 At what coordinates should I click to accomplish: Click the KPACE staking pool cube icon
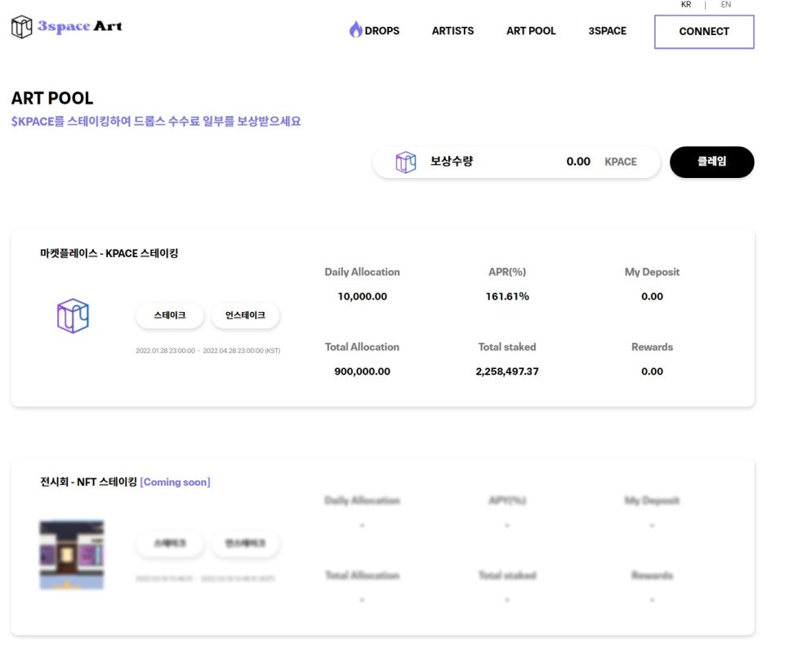click(73, 316)
